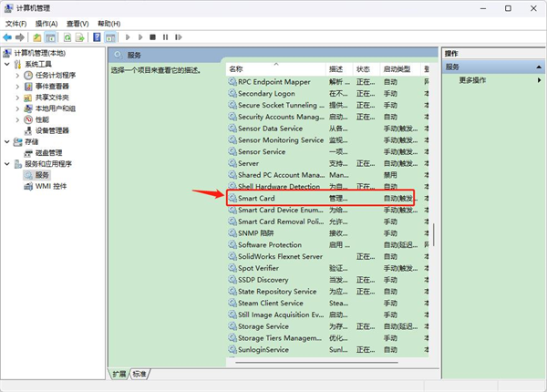Open the 帮助(H) menu

click(x=108, y=24)
